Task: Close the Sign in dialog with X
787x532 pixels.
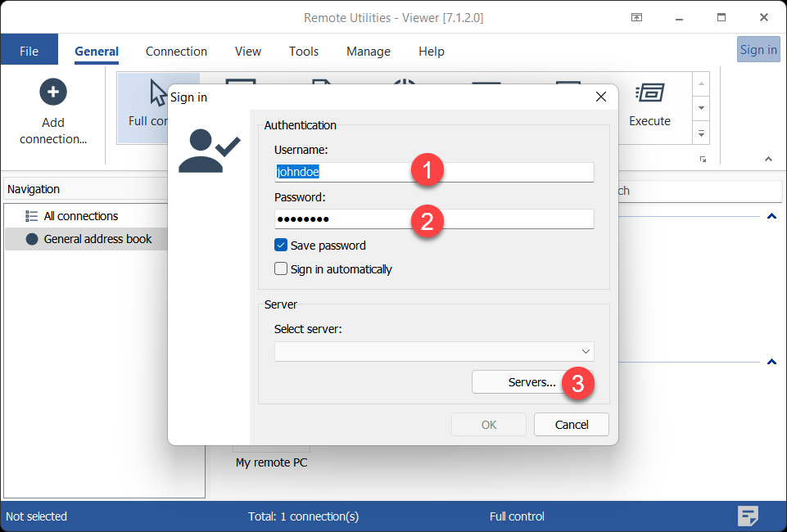Action: [600, 97]
